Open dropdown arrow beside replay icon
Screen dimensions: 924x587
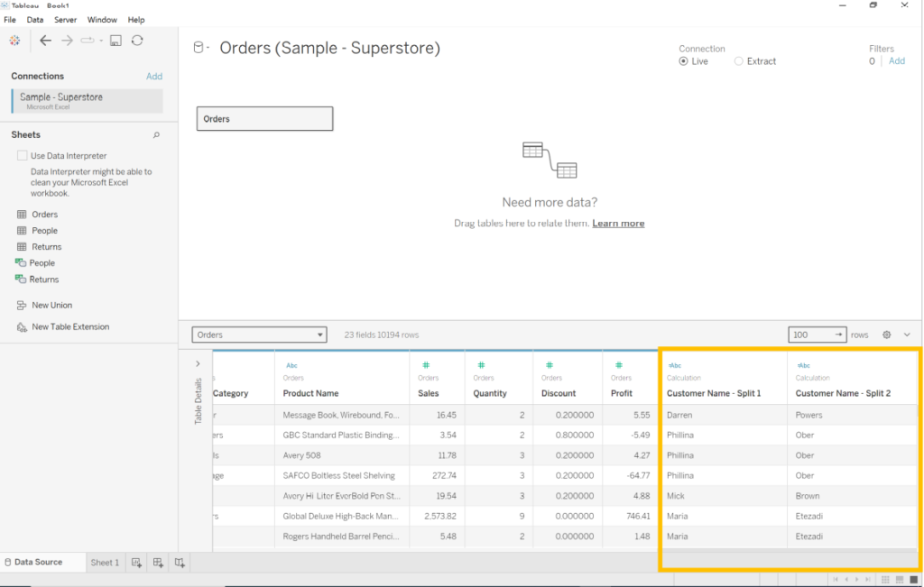[101, 41]
